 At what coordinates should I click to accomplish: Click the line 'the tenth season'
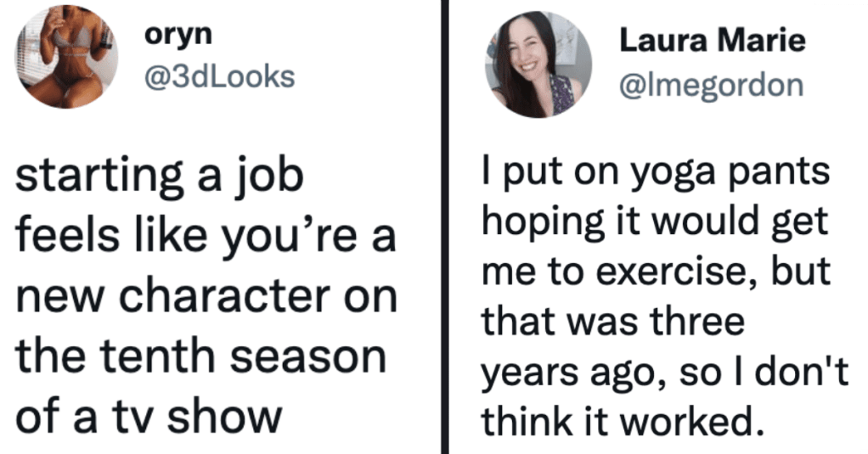click(201, 357)
